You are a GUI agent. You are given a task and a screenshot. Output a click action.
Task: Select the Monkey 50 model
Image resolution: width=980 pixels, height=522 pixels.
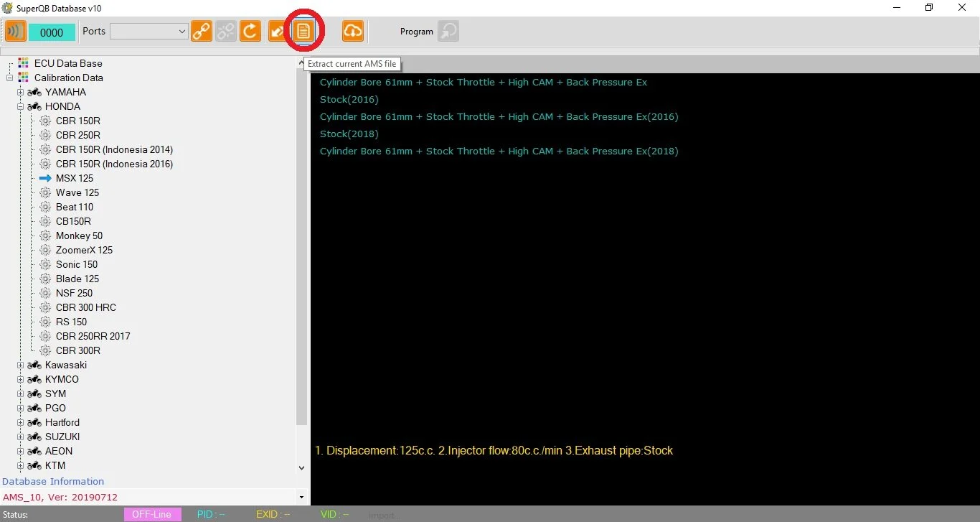(79, 236)
